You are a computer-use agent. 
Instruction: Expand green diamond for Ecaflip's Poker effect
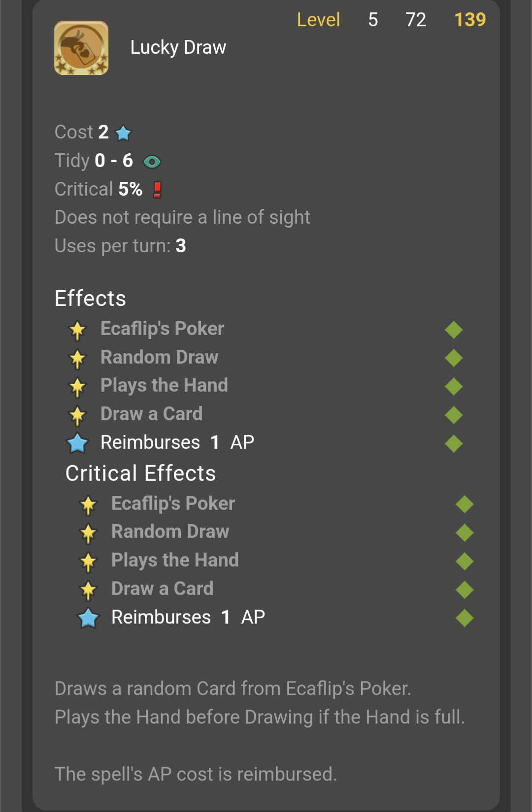tap(454, 330)
